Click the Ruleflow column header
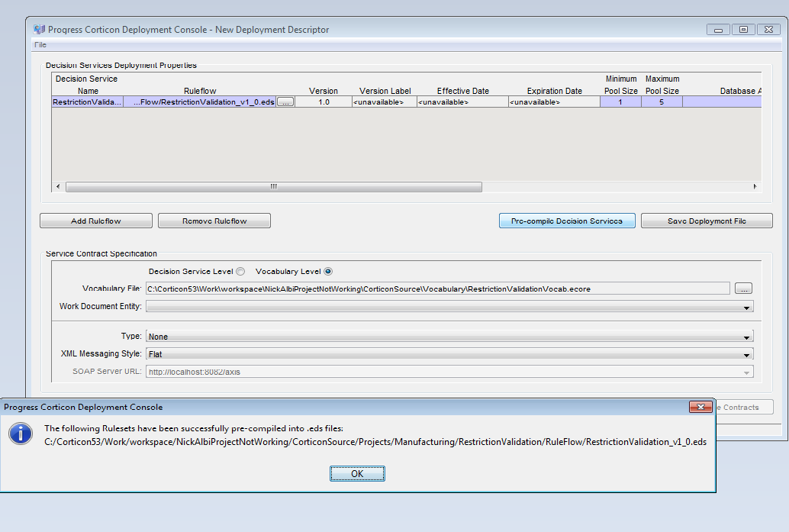 200,91
